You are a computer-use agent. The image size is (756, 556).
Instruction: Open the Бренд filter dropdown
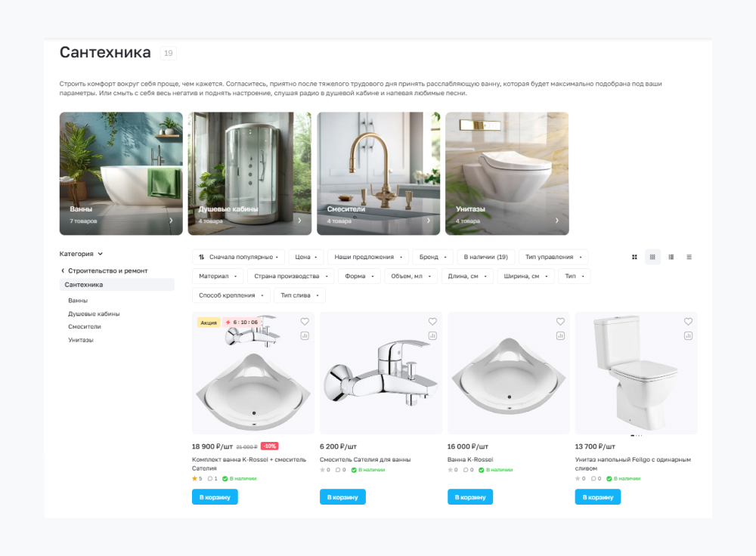(433, 257)
